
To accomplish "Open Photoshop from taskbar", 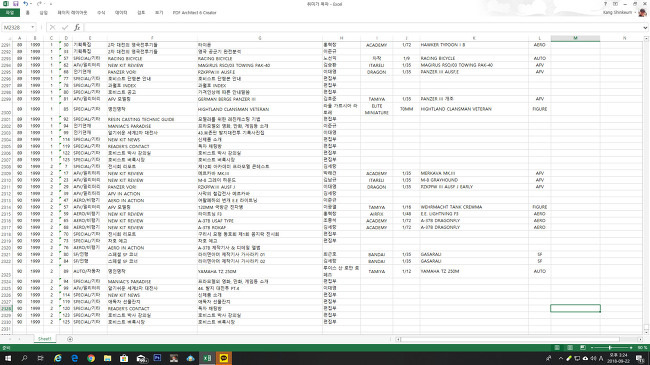I will (157, 358).
